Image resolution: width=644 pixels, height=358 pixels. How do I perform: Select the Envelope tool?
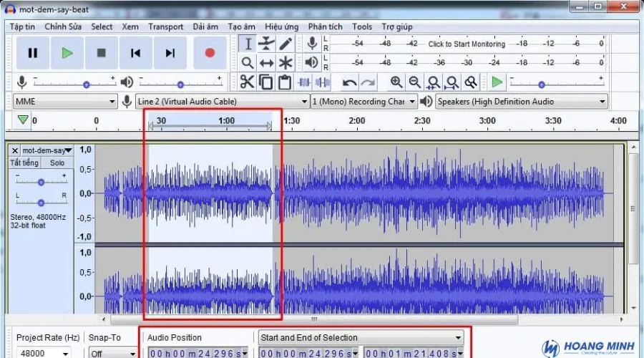tap(267, 44)
